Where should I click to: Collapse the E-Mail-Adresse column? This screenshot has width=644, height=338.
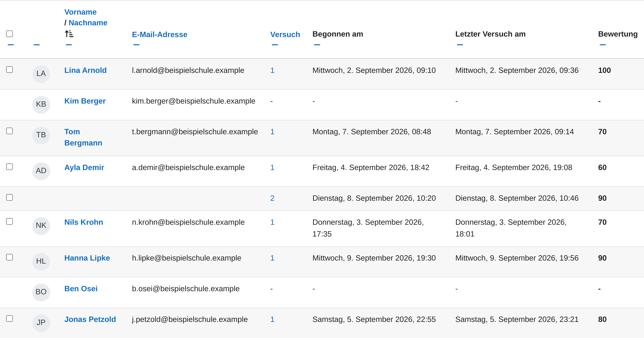(x=136, y=45)
